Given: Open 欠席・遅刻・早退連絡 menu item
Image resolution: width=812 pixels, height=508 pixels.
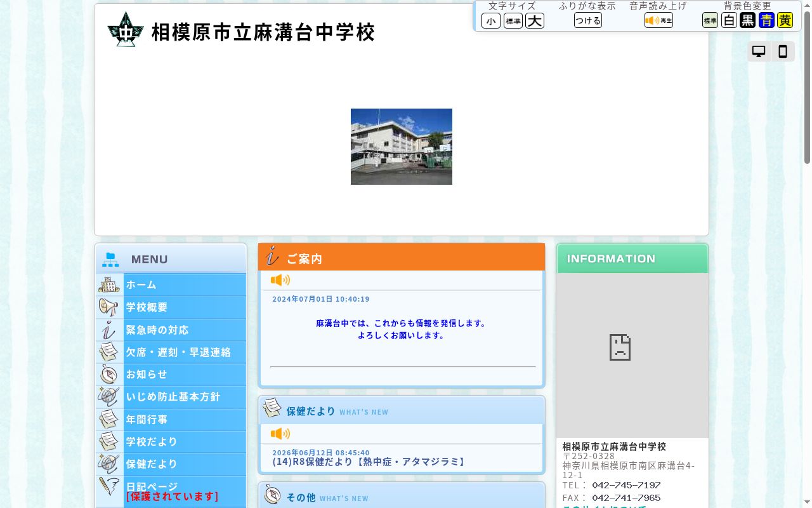Looking at the screenshot, I should pos(171,352).
